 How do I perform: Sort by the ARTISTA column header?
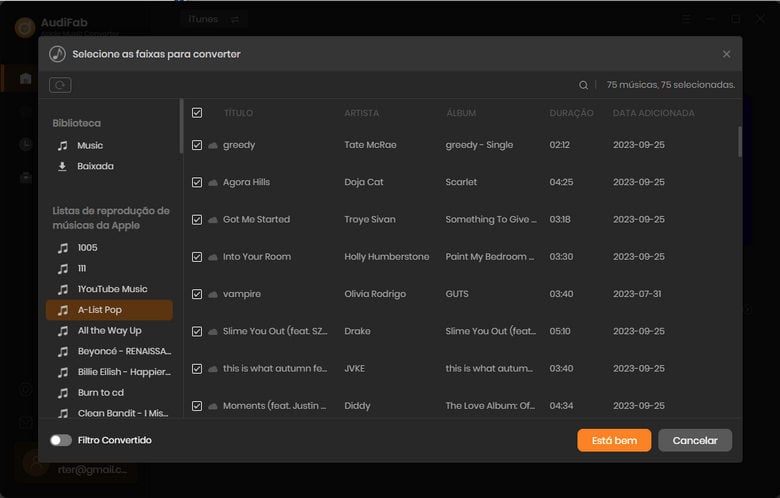[x=362, y=113]
